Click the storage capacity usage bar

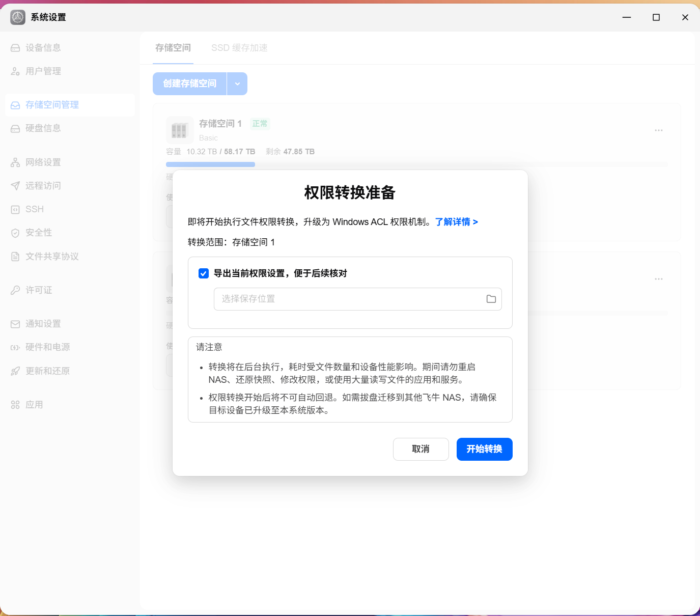pos(417,164)
